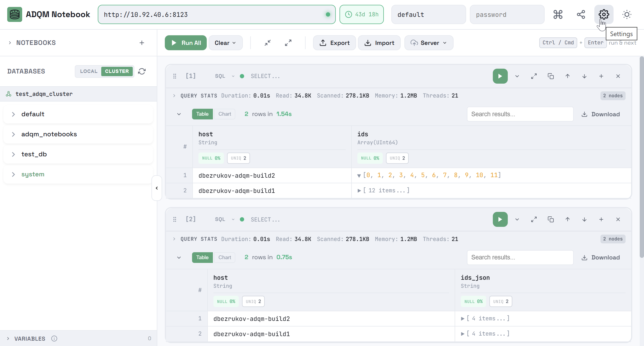Toggle the light/dark theme
The image size is (644, 346).
click(x=627, y=14)
